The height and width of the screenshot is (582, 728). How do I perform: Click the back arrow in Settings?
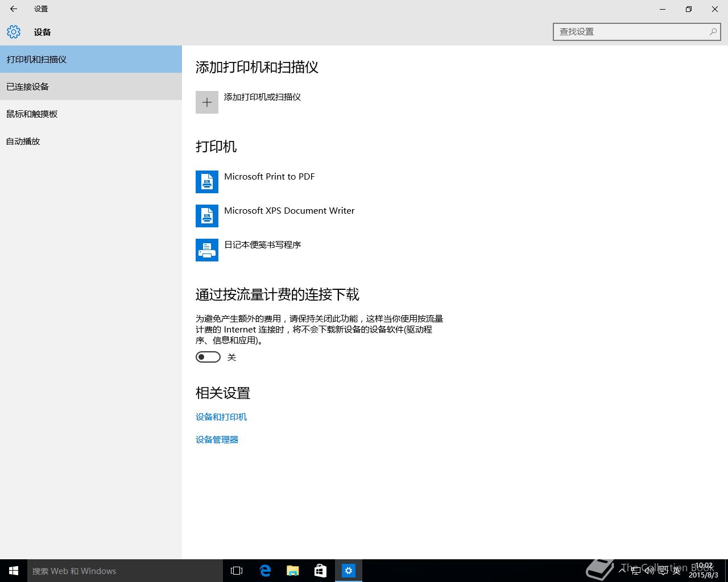(14, 9)
